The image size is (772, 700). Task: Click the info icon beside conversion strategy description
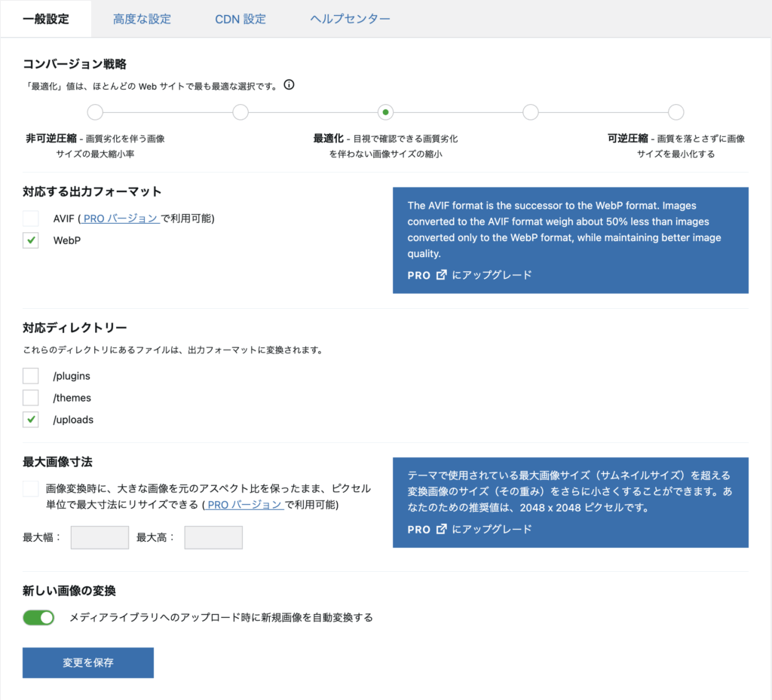coord(289,85)
